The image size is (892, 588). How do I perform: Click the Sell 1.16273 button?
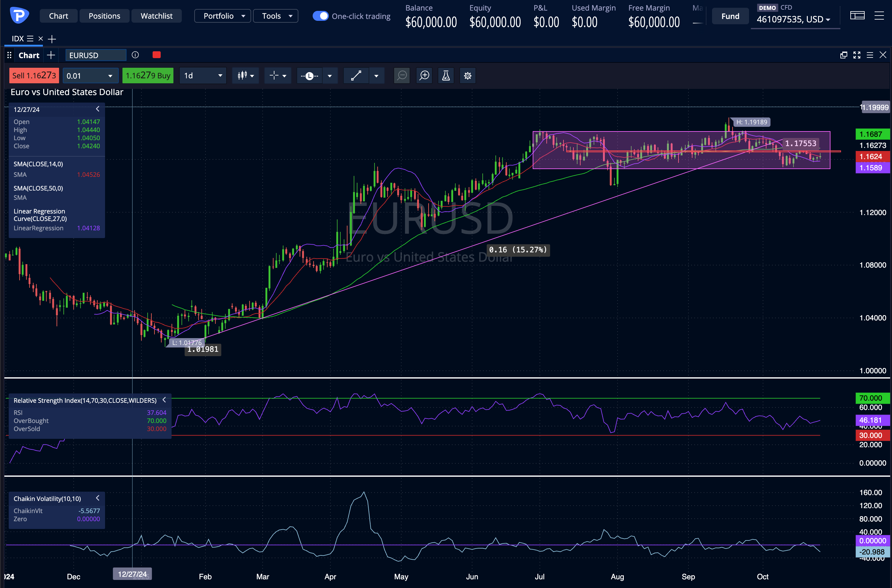[x=34, y=76]
